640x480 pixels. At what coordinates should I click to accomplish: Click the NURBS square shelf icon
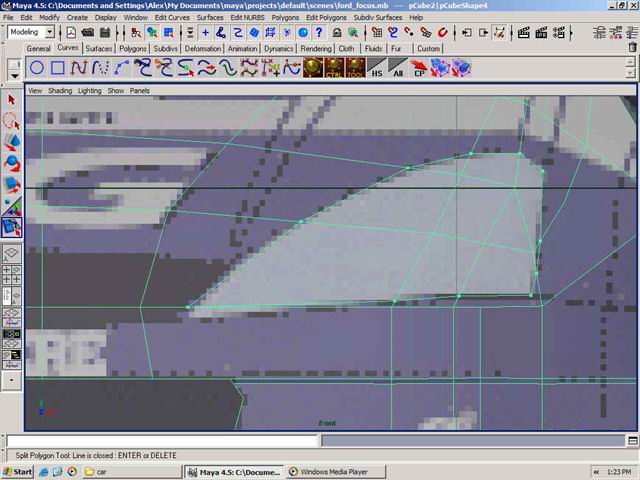pos(58,68)
